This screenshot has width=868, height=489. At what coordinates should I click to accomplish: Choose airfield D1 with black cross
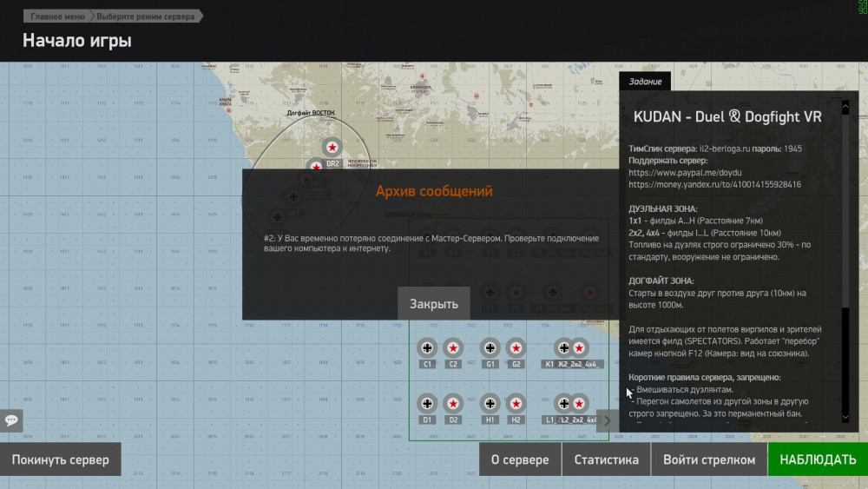pos(427,403)
